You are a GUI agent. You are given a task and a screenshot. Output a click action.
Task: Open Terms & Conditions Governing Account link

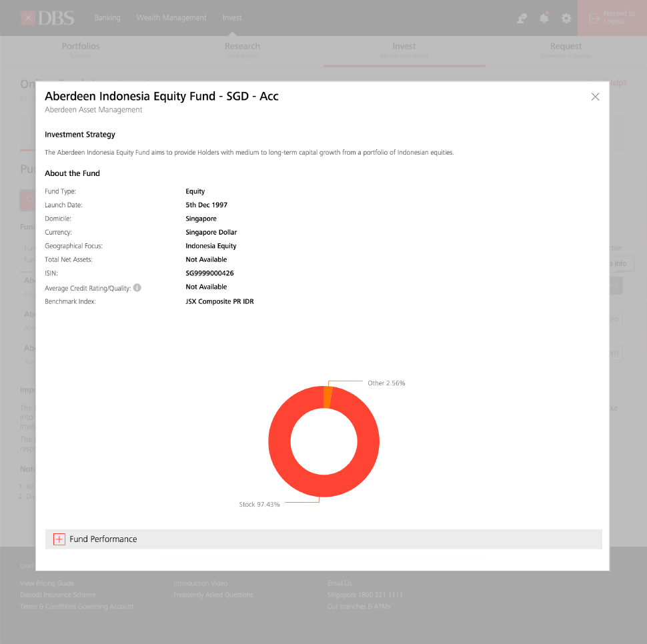77,606
